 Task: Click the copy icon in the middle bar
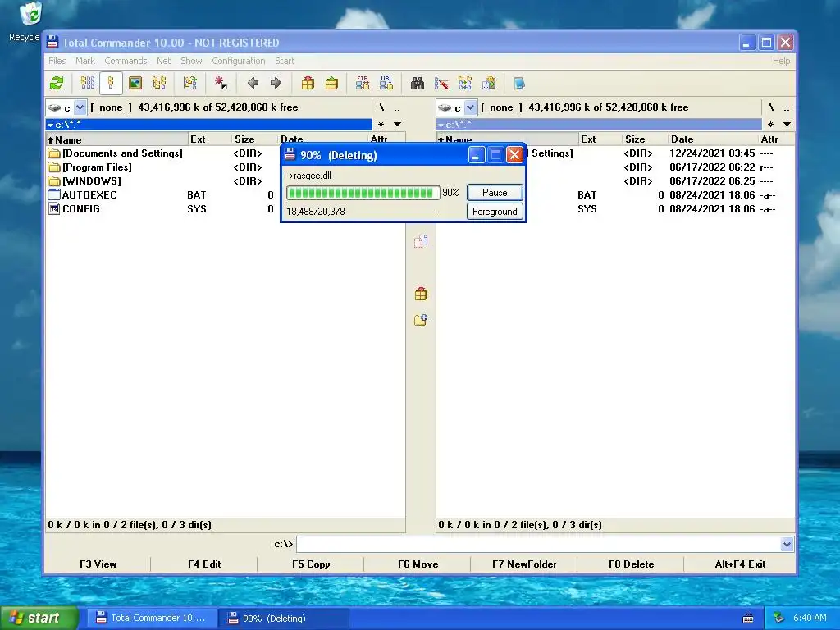click(x=421, y=242)
